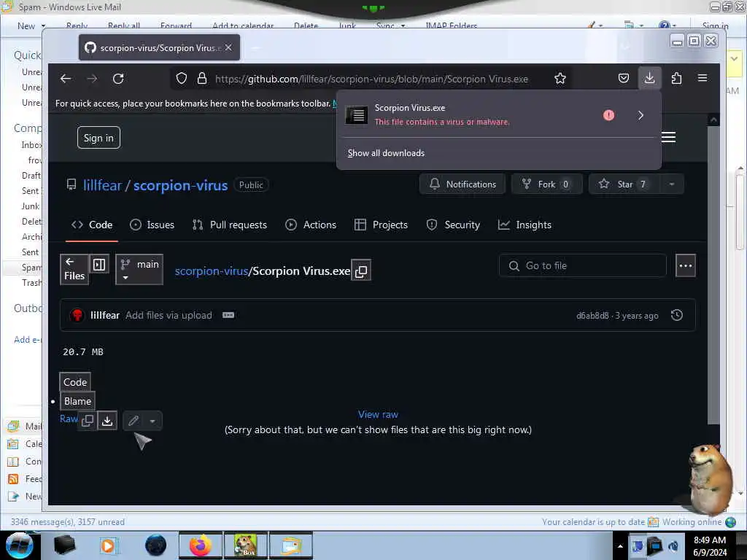Open Firefox hamburger application menu
747x560 pixels.
(703, 78)
